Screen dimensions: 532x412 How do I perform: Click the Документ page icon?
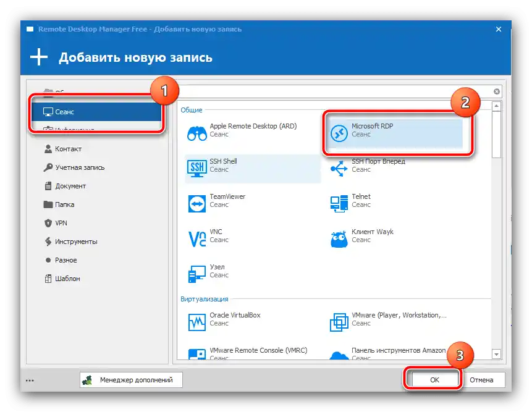[x=48, y=186]
